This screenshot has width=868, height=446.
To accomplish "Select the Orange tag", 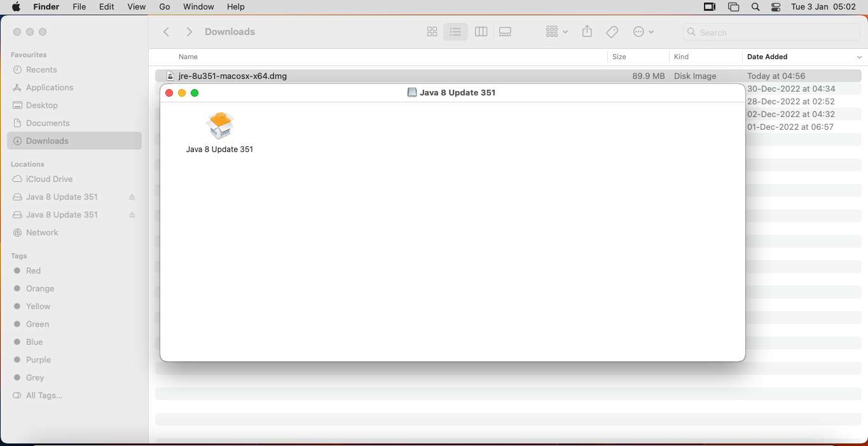I will coord(40,289).
